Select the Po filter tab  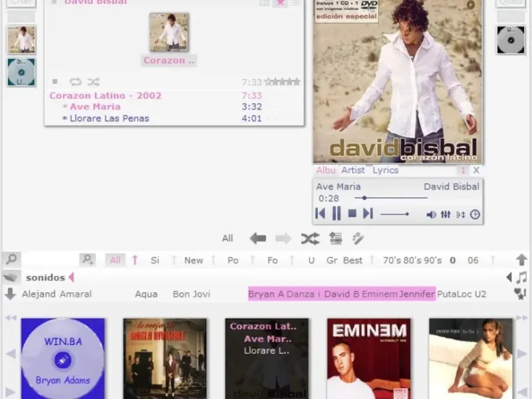click(233, 260)
